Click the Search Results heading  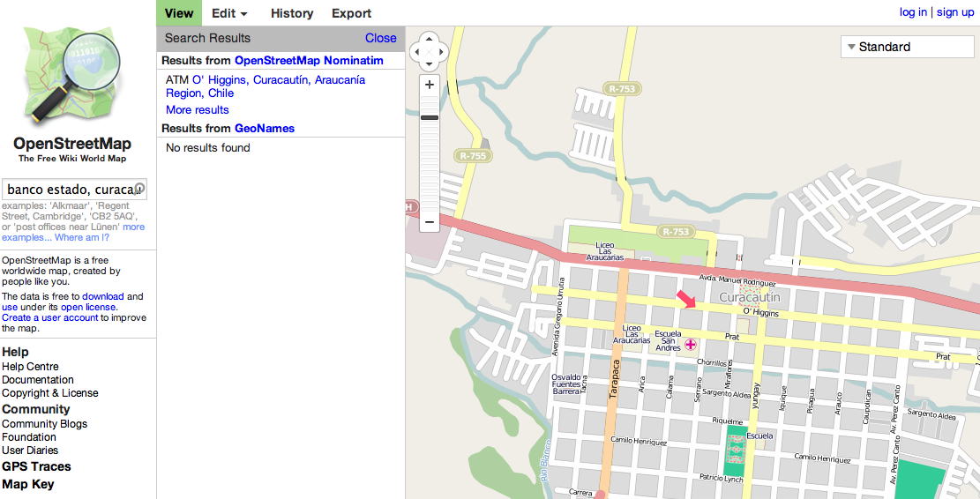tap(207, 38)
